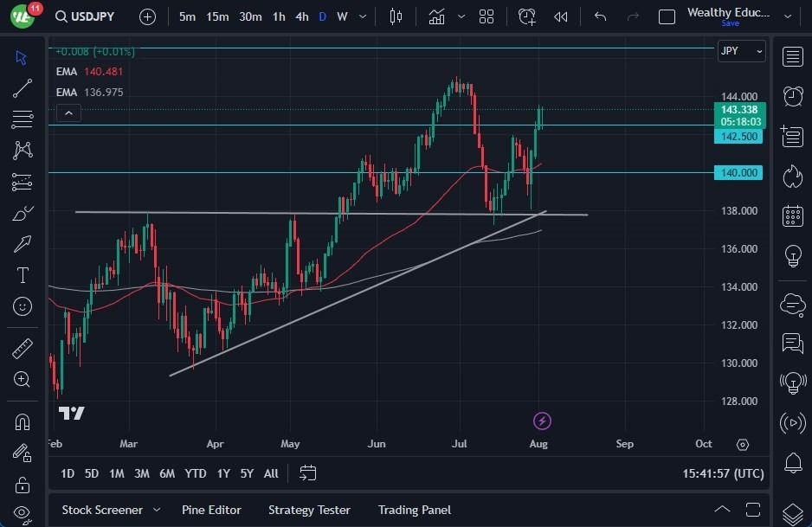Viewport: 812px width, 527px height.
Task: Open the Strategy Tester tab
Action: click(309, 510)
